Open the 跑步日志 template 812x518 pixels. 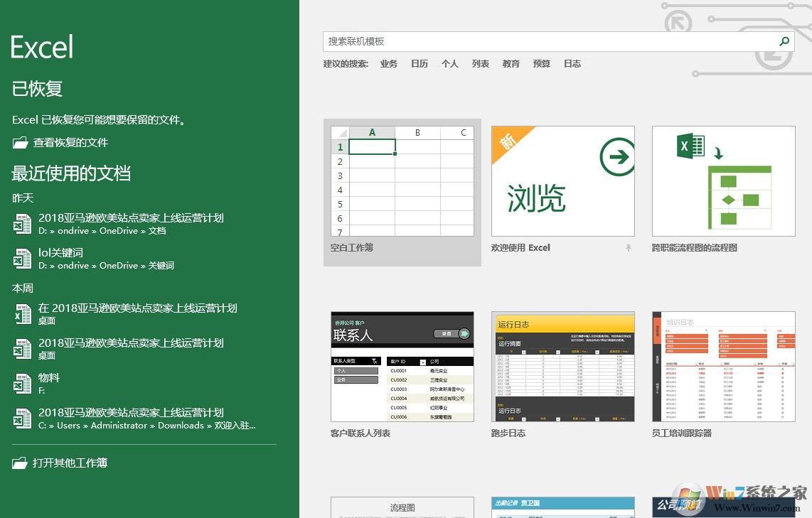point(563,367)
